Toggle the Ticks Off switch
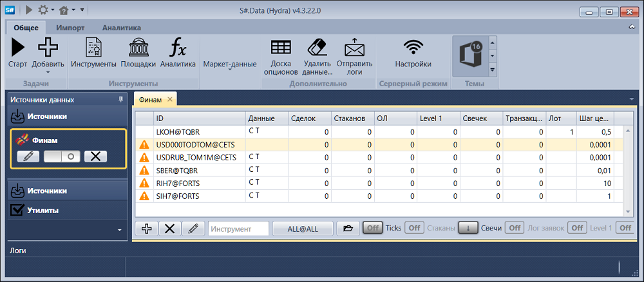Viewport: 644px width, 282px height. pyautogui.click(x=372, y=228)
